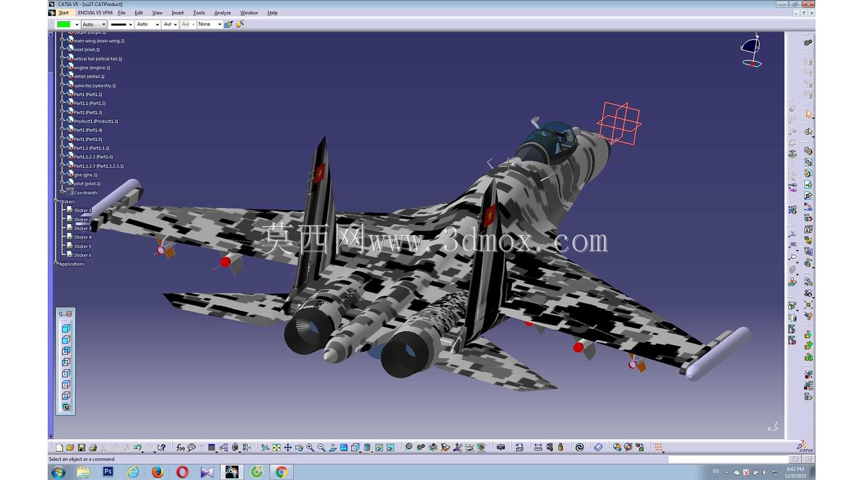Open the None layer dropdown

click(x=210, y=24)
